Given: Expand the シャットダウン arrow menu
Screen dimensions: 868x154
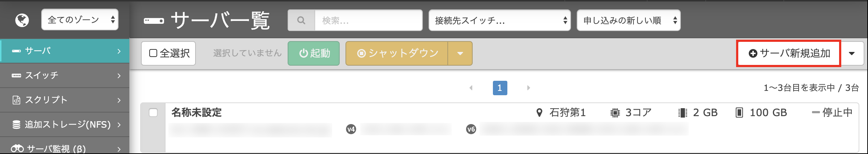Looking at the screenshot, I should click(x=460, y=53).
